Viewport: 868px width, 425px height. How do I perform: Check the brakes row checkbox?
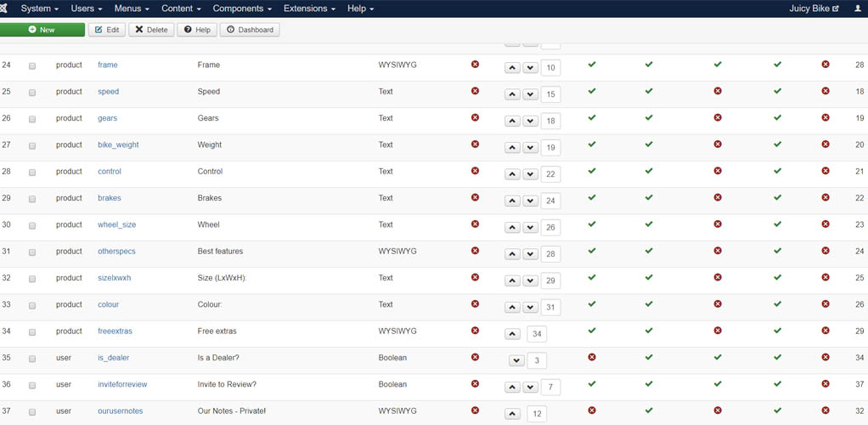(x=32, y=199)
